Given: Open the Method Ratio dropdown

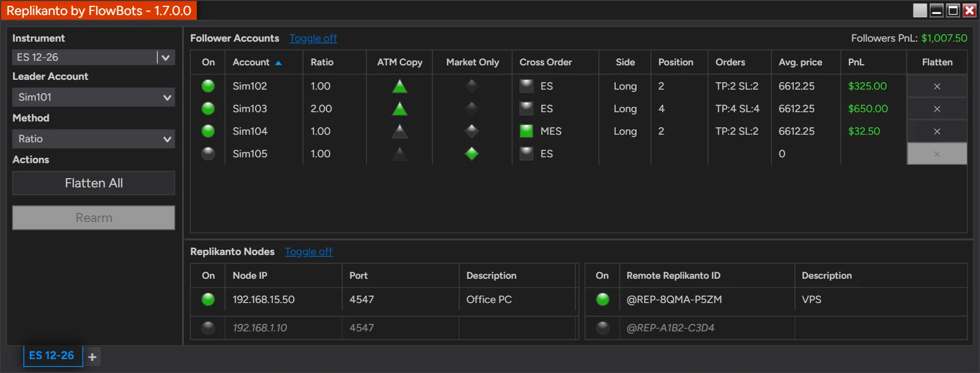Looking at the screenshot, I should coord(94,139).
